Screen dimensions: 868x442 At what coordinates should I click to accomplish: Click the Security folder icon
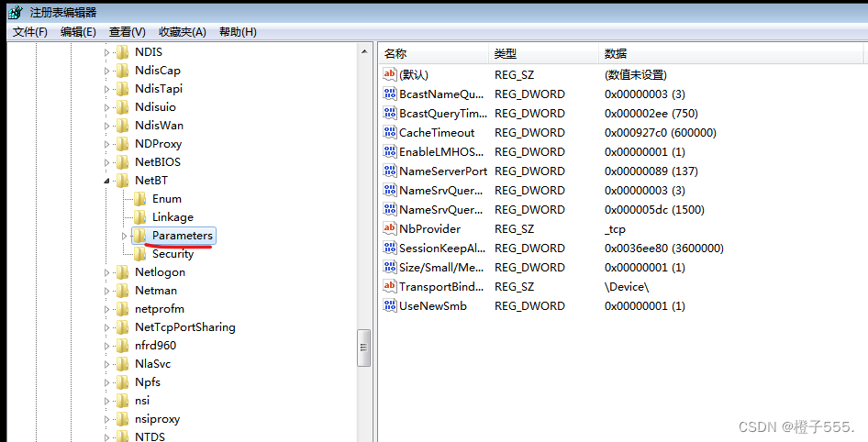(x=140, y=254)
